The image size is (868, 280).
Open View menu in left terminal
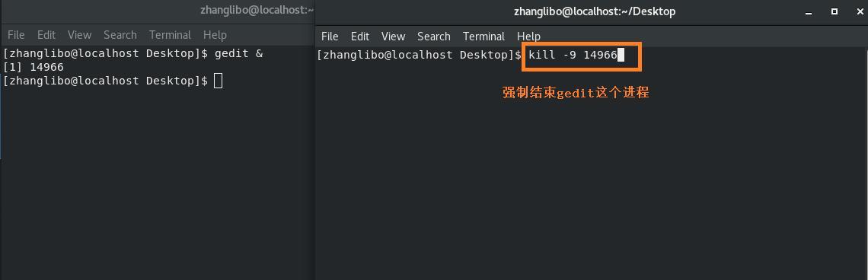[79, 35]
